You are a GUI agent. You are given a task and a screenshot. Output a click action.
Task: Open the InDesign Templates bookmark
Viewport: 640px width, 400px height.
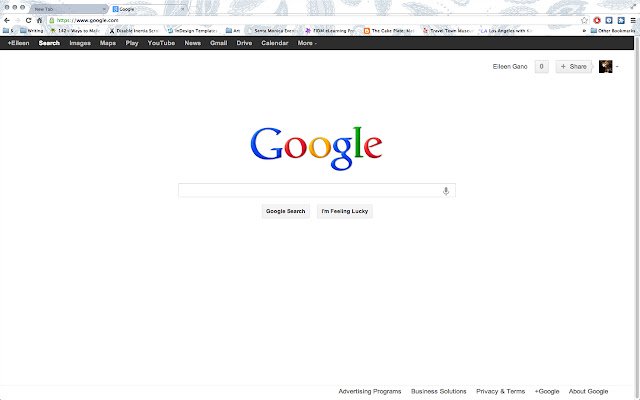pyautogui.click(x=193, y=31)
